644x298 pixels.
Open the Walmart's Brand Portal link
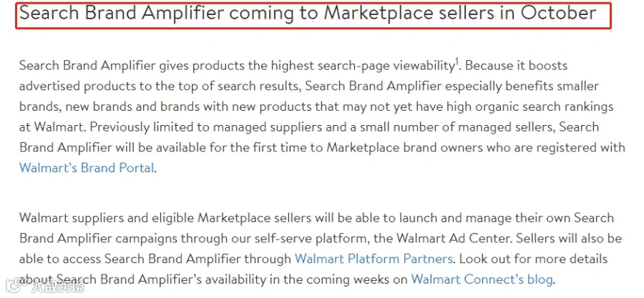point(87,168)
